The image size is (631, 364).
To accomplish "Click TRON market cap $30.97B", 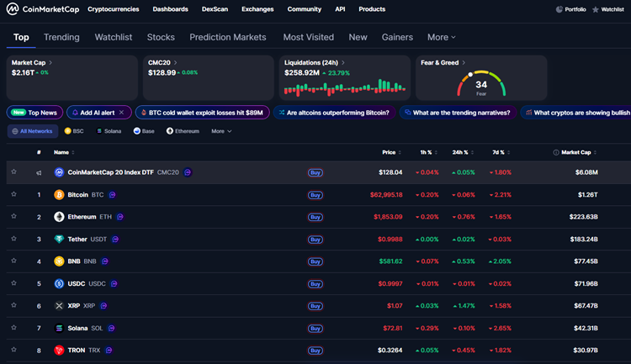I will [586, 351].
